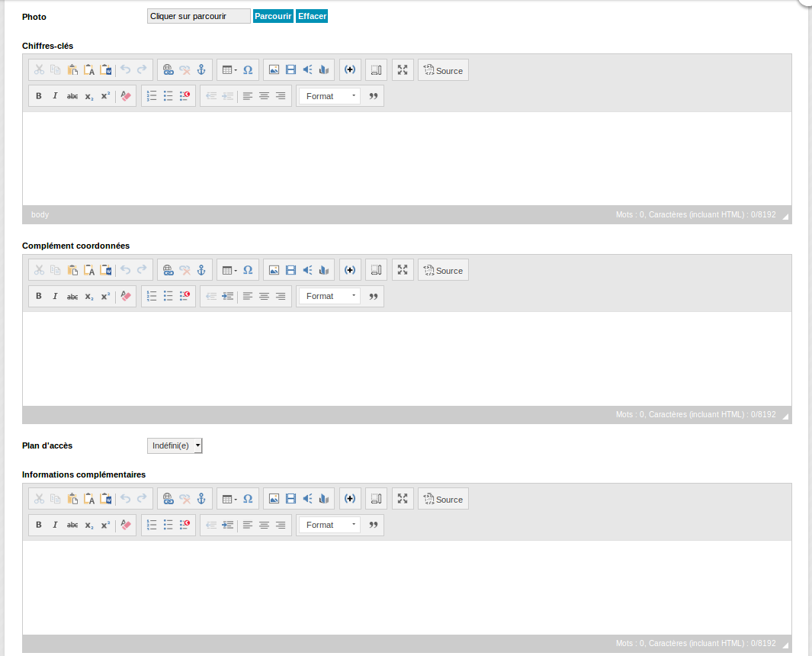This screenshot has width=812, height=656.
Task: Insert link in Informations complémentaires editor
Action: tap(168, 498)
